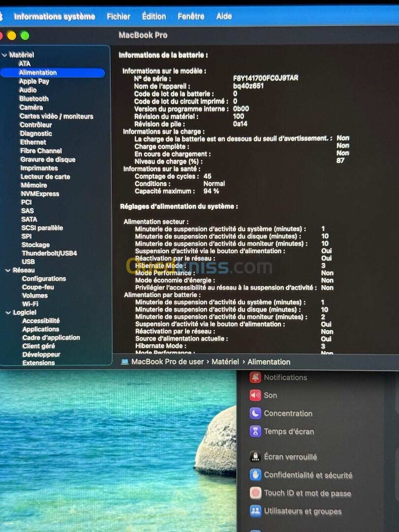Image resolution: width=399 pixels, height=532 pixels.
Task: Click the Capacité maximum value 94 %
Action: point(211,191)
